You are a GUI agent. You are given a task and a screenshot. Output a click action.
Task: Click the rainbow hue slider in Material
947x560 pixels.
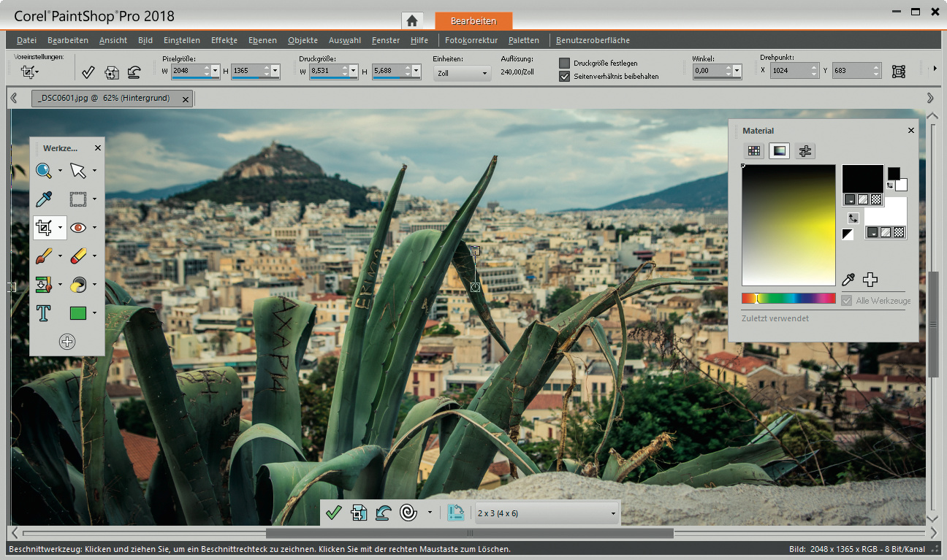pos(788,298)
